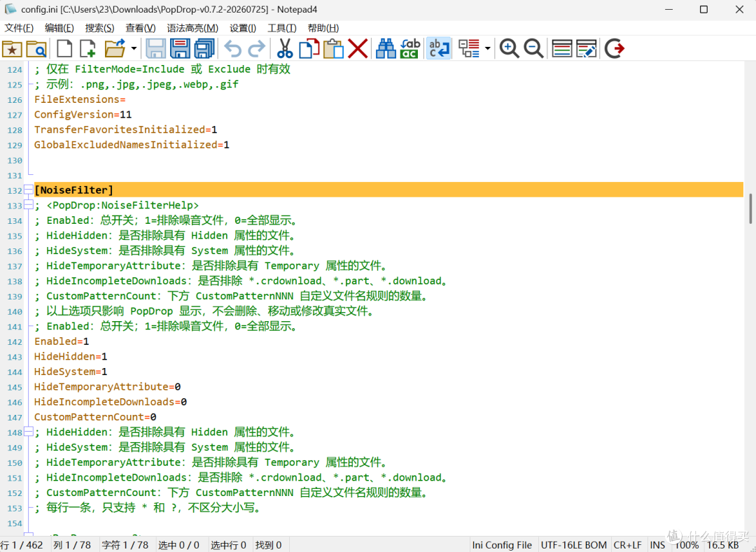Screen dimensions: 756x552
Task: Open the 工具(T) menu
Action: [x=282, y=28]
